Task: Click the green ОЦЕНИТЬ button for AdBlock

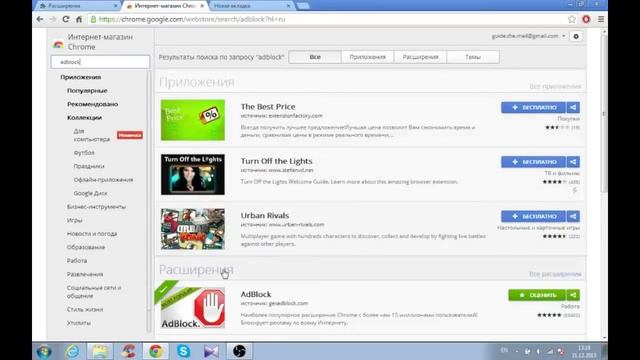Action: (x=537, y=295)
